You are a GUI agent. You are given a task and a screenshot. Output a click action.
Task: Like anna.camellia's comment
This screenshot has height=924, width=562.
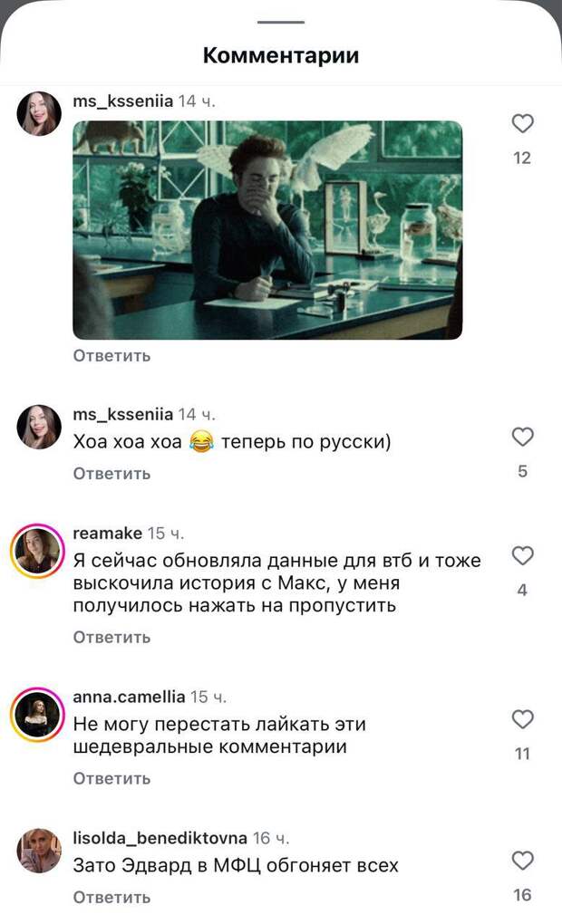coord(522,719)
